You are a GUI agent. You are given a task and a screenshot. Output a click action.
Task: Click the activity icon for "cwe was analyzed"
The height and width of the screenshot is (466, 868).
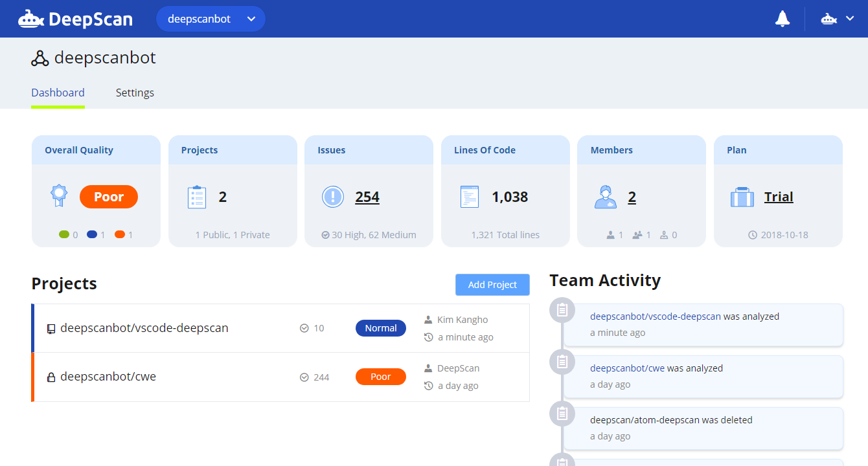(x=562, y=362)
